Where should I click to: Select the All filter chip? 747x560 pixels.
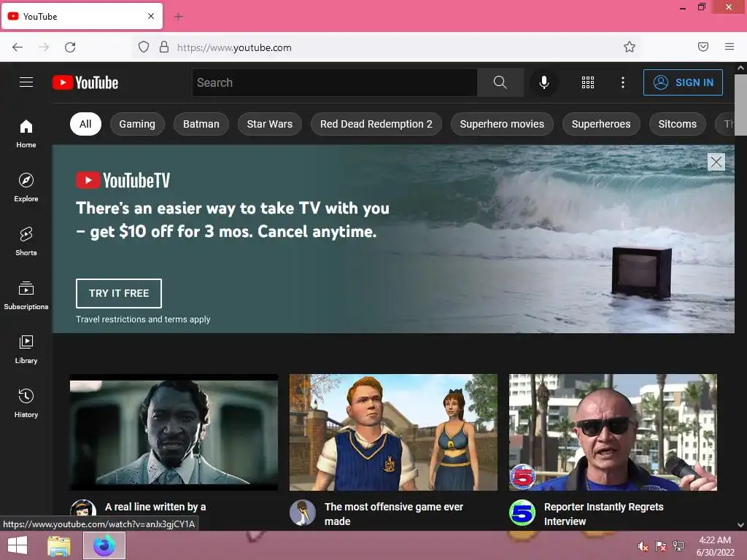click(x=85, y=124)
